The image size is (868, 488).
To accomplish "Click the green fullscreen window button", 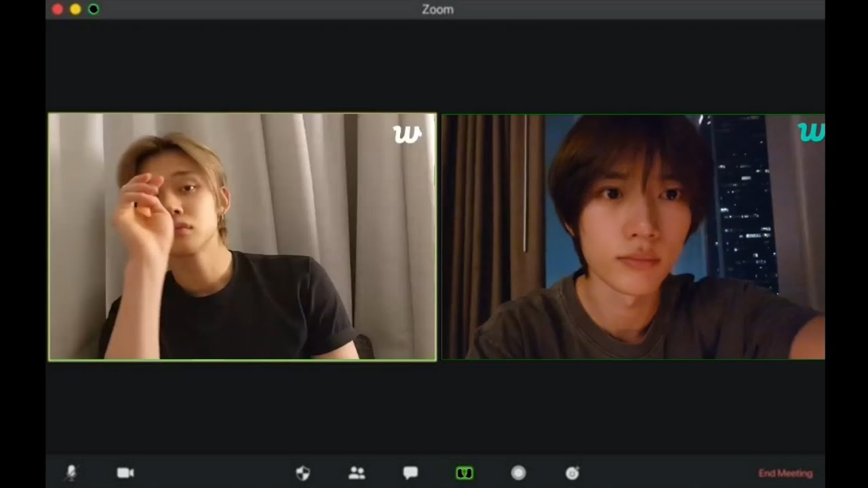I will coord(94,9).
